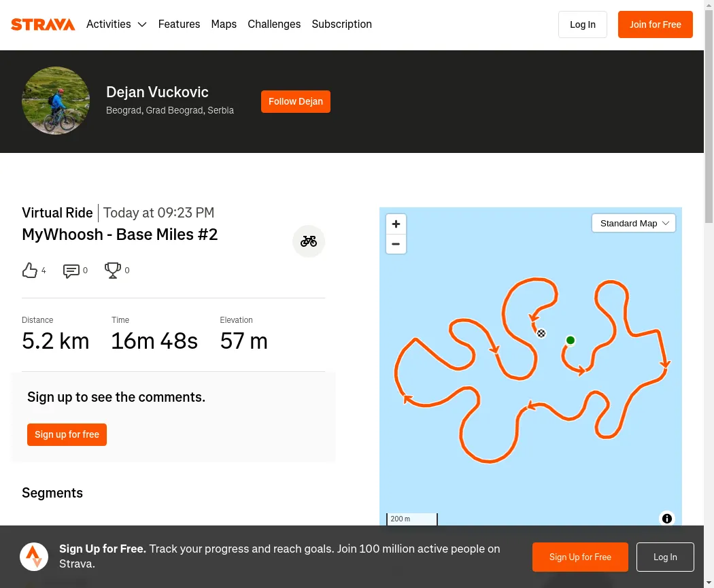Screen dimensions: 714x588
Task: Click the 16m 48s time value
Action: 154,341
